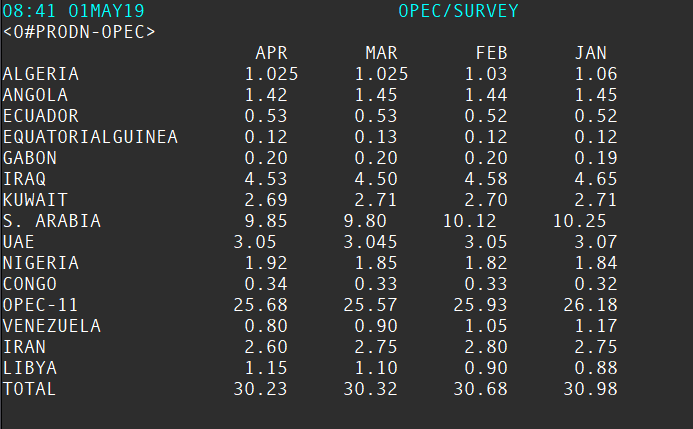This screenshot has height=429, width=693.
Task: Select Nigeria's APR value 1.92
Action: coord(266,263)
